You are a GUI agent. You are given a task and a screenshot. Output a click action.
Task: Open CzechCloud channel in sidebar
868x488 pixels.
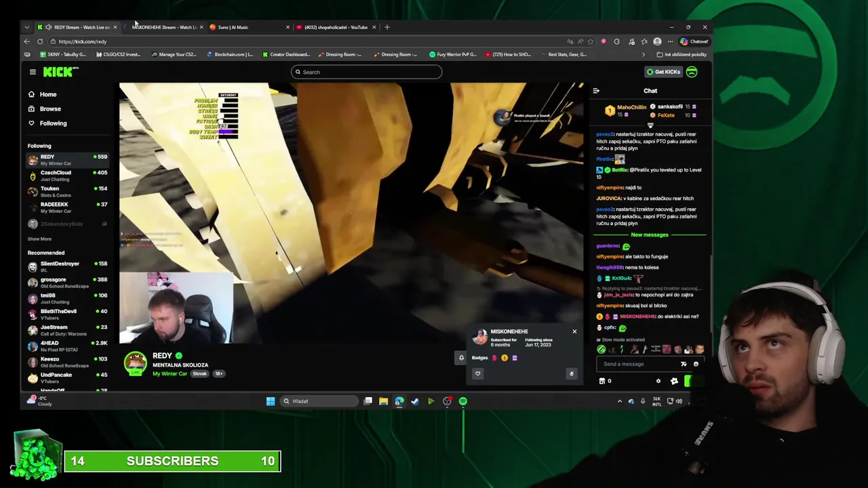pyautogui.click(x=67, y=176)
